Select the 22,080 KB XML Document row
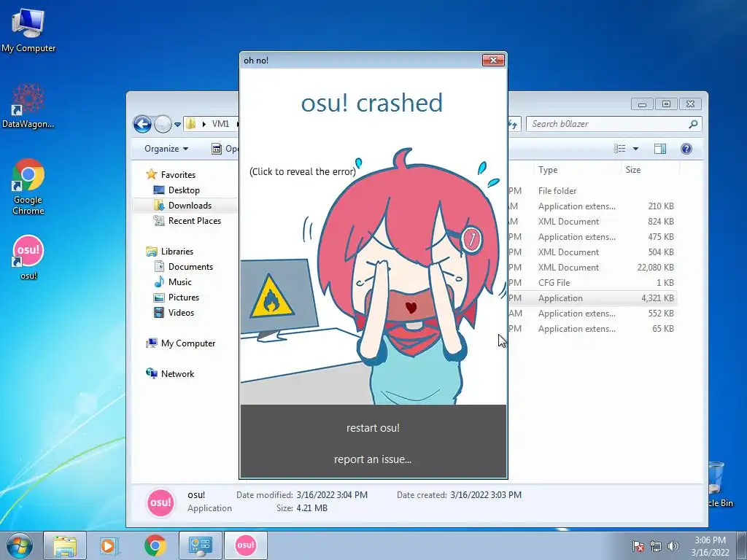This screenshot has width=747, height=560. pos(592,267)
